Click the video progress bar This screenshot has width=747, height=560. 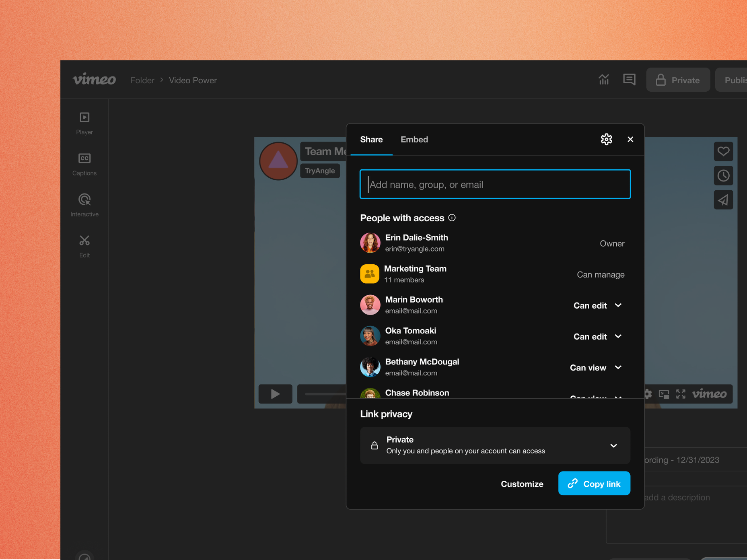pos(325,394)
